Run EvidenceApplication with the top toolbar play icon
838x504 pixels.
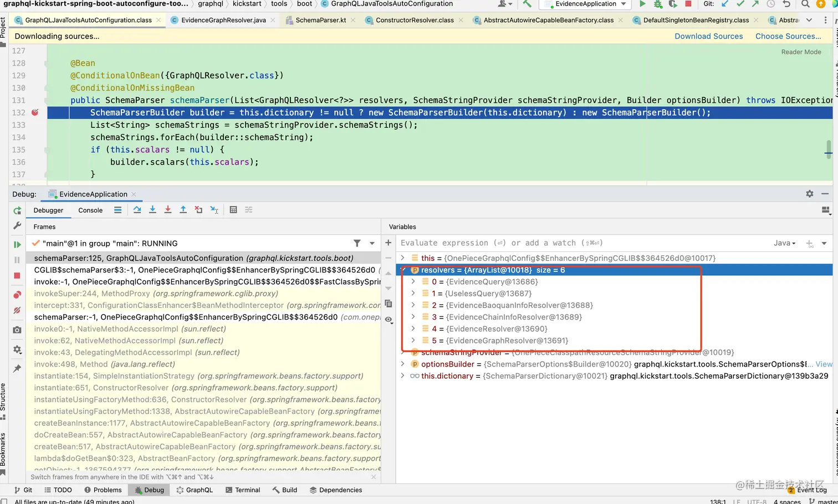642,4
